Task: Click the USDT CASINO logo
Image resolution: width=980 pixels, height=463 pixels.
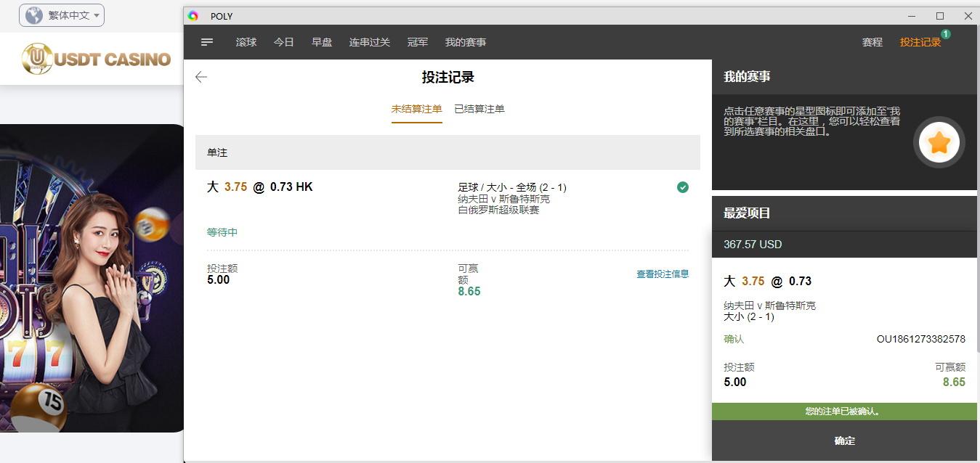Action: pos(96,60)
